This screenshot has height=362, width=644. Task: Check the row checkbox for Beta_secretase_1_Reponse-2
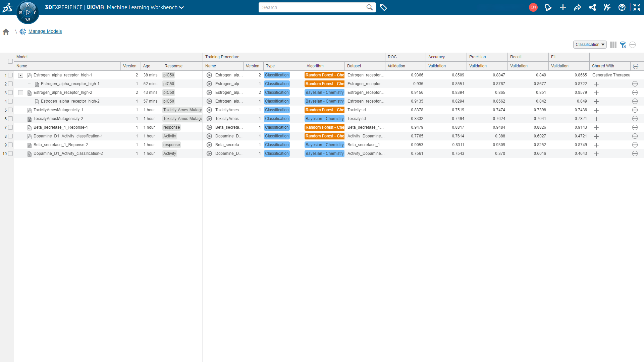pos(10,145)
